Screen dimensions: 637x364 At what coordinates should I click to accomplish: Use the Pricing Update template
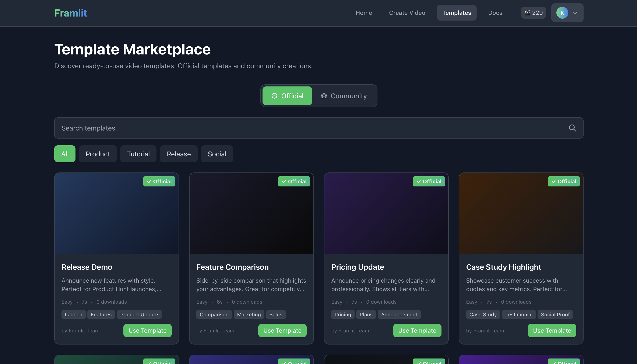(417, 331)
